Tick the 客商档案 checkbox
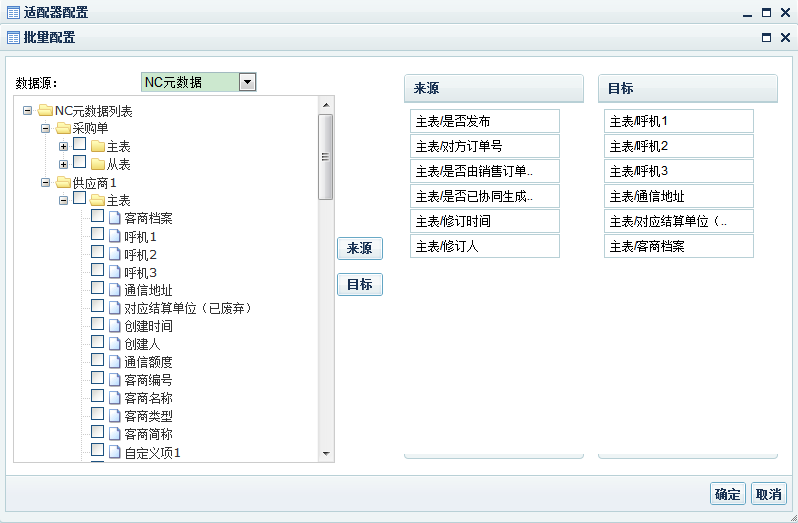 pyautogui.click(x=97, y=216)
